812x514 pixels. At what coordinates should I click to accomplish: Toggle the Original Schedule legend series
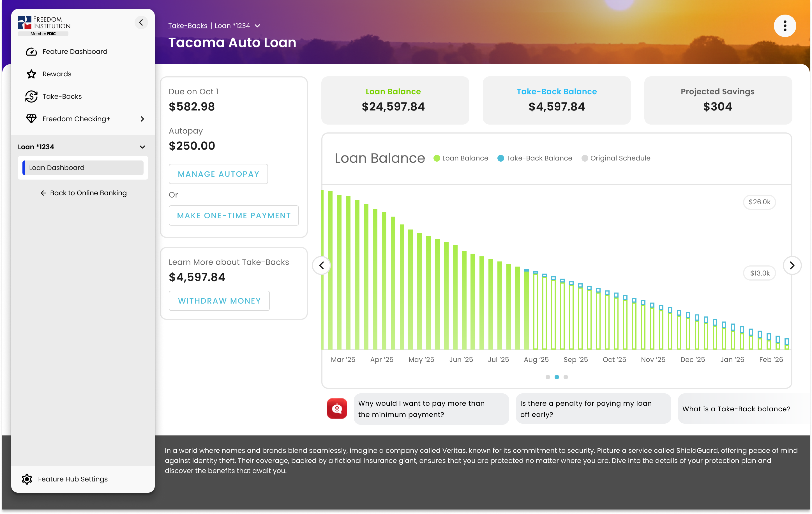(x=616, y=158)
